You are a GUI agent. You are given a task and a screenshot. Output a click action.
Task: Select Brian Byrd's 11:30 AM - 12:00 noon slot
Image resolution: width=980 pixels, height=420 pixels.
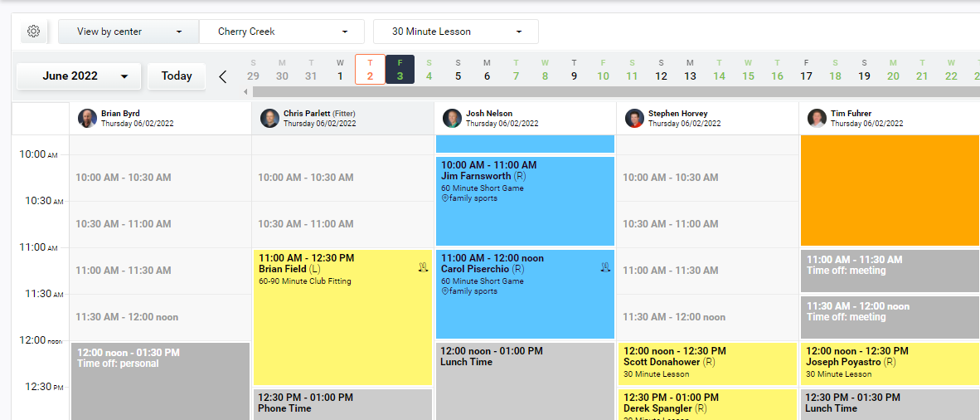point(161,317)
